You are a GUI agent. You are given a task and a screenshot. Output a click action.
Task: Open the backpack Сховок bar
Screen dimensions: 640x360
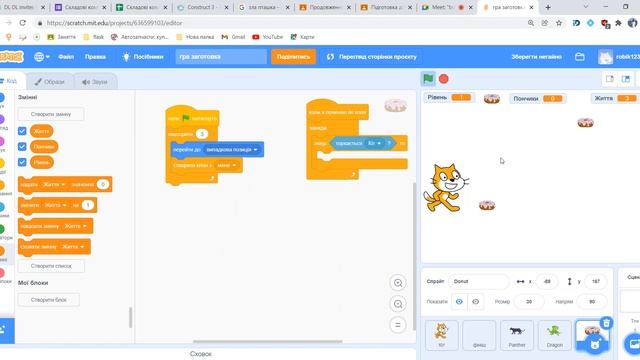click(x=201, y=353)
